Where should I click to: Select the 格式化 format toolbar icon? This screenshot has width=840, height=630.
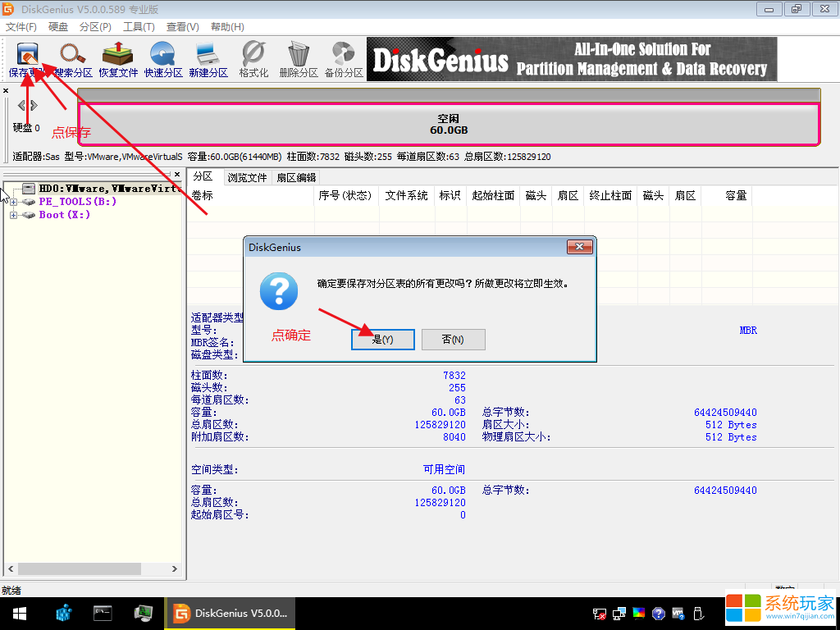253,60
